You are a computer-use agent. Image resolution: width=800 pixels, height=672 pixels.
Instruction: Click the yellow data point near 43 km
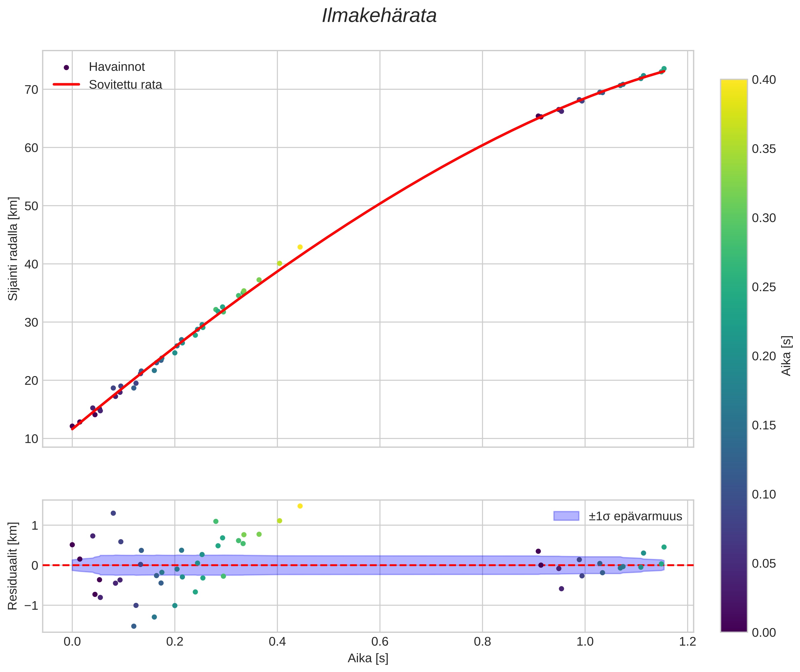[300, 247]
